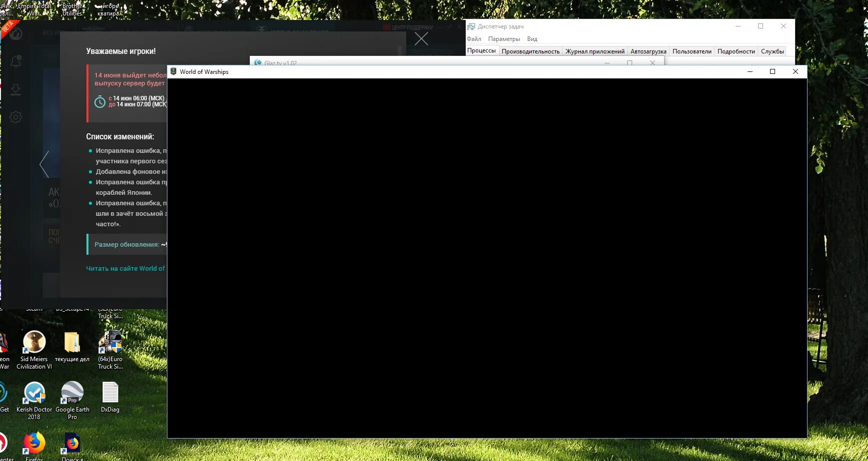868x461 pixels.
Task: Switch to Службы tab
Action: [x=773, y=51]
